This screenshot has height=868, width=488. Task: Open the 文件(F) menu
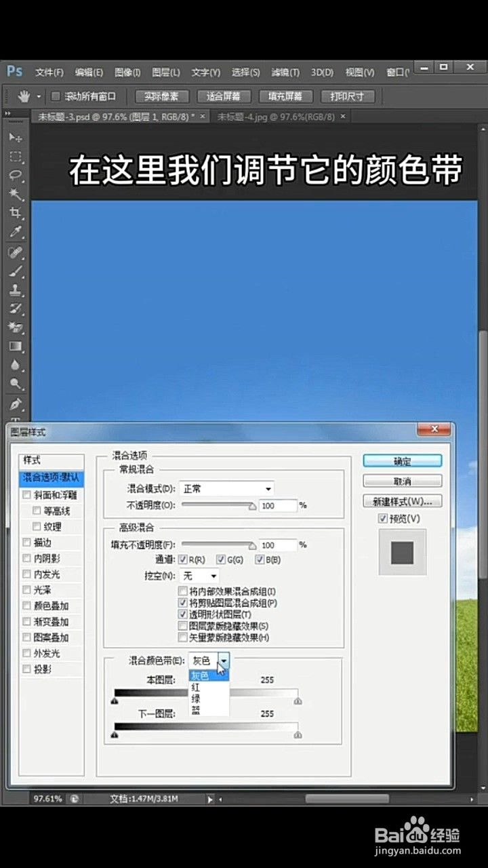click(x=49, y=72)
